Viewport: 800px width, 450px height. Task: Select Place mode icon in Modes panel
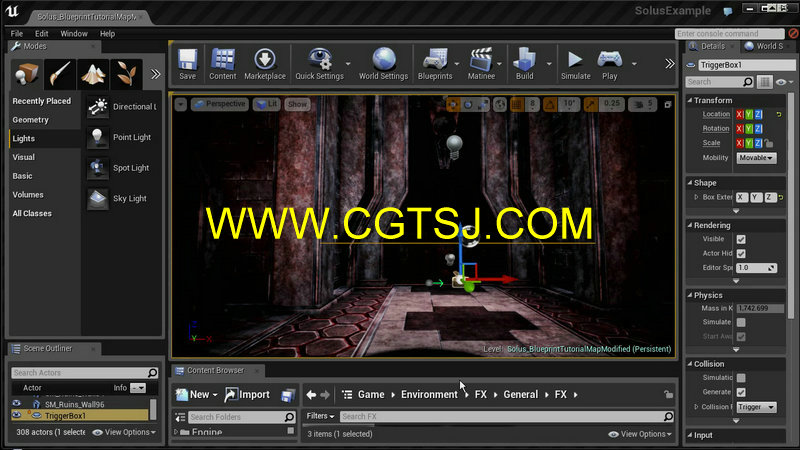(x=27, y=74)
